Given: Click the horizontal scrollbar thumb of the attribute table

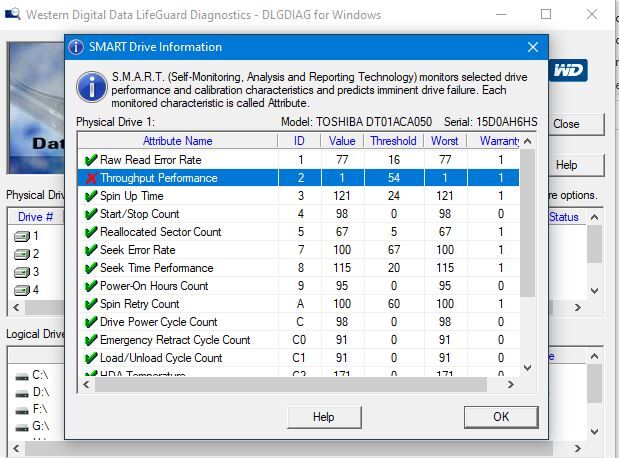Looking at the screenshot, I should coord(291,385).
